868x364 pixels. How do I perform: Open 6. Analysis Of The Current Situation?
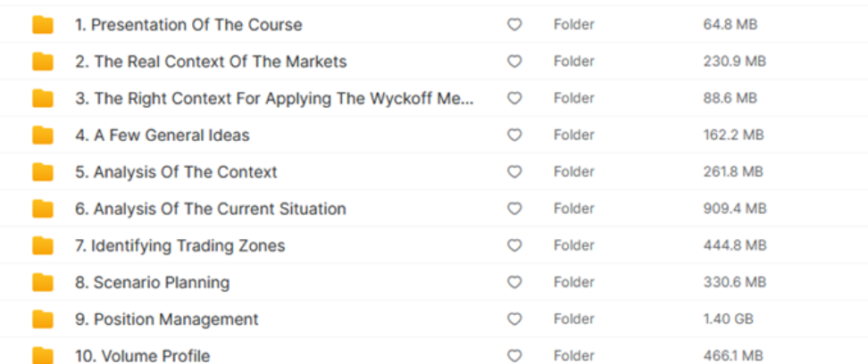pyautogui.click(x=211, y=209)
